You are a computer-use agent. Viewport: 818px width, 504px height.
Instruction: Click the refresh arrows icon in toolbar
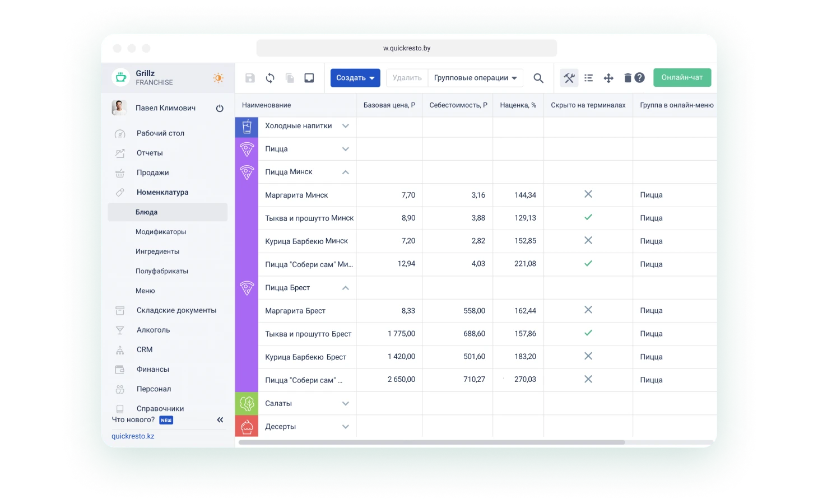click(270, 78)
